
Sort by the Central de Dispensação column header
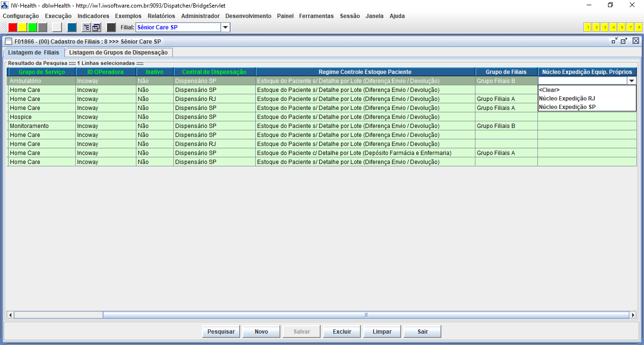214,72
